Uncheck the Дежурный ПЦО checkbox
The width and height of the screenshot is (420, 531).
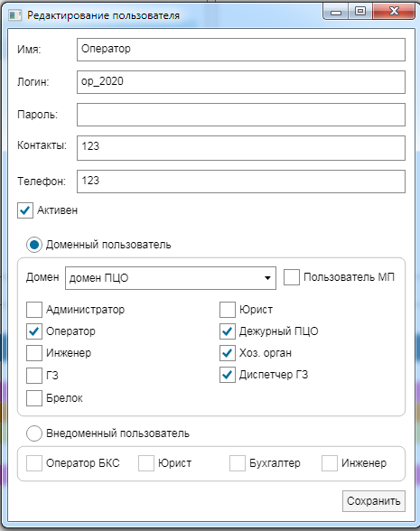point(228,331)
